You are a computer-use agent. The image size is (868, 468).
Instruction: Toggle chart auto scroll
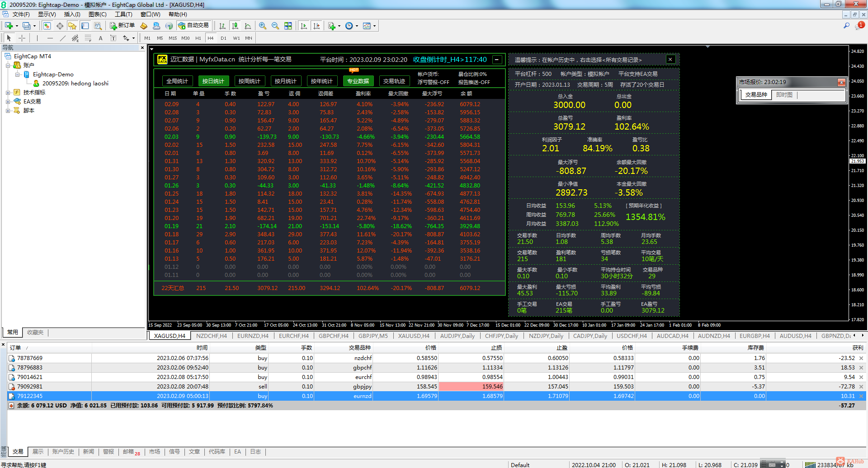click(x=304, y=26)
